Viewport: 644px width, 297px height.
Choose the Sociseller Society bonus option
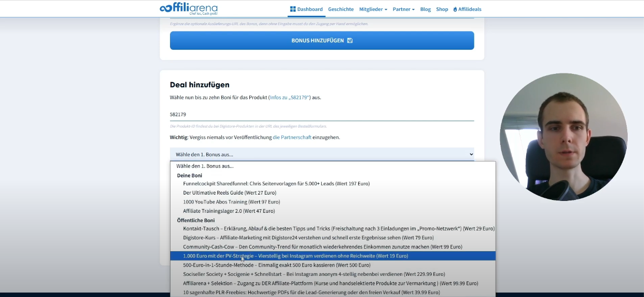[x=333, y=274]
